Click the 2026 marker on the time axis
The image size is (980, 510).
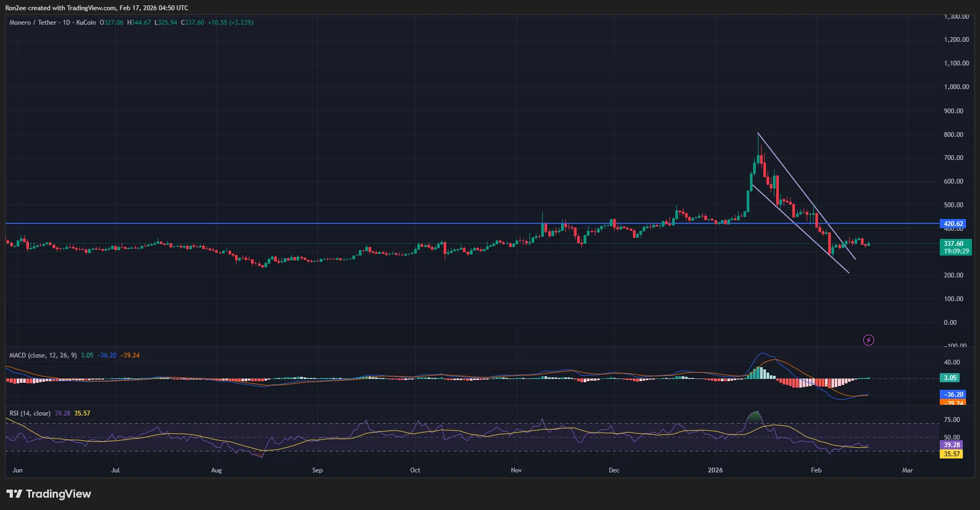coord(715,470)
